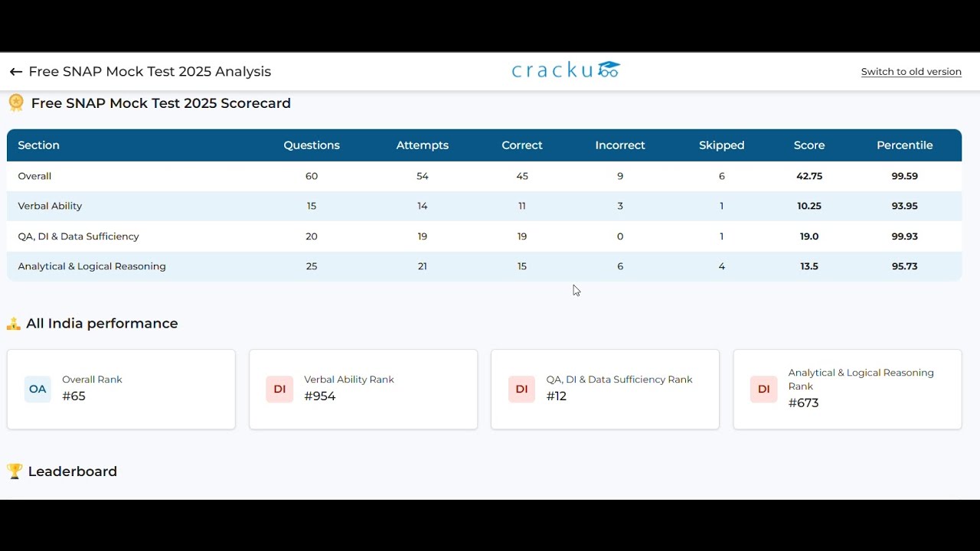This screenshot has width=980, height=551.
Task: Click the Correct column header
Action: (522, 145)
